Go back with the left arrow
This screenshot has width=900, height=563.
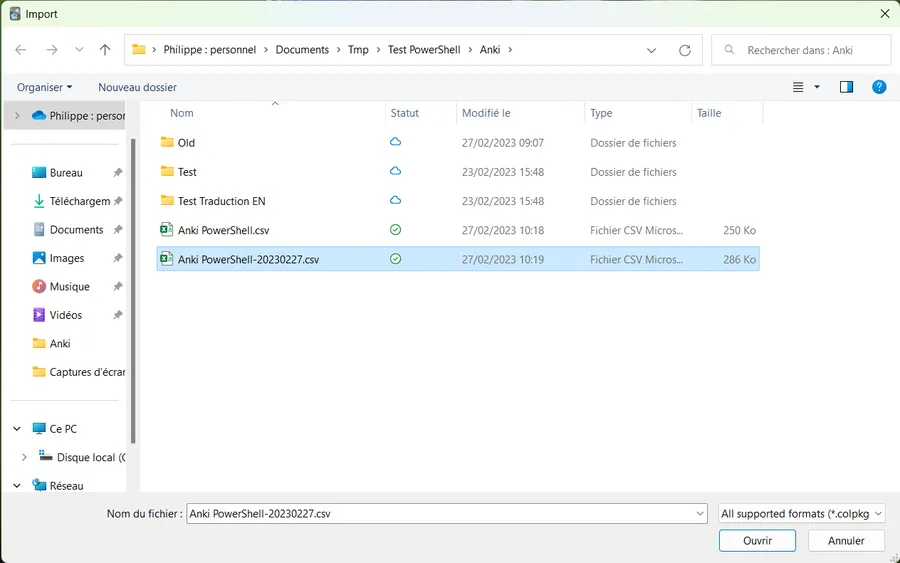[21, 50]
